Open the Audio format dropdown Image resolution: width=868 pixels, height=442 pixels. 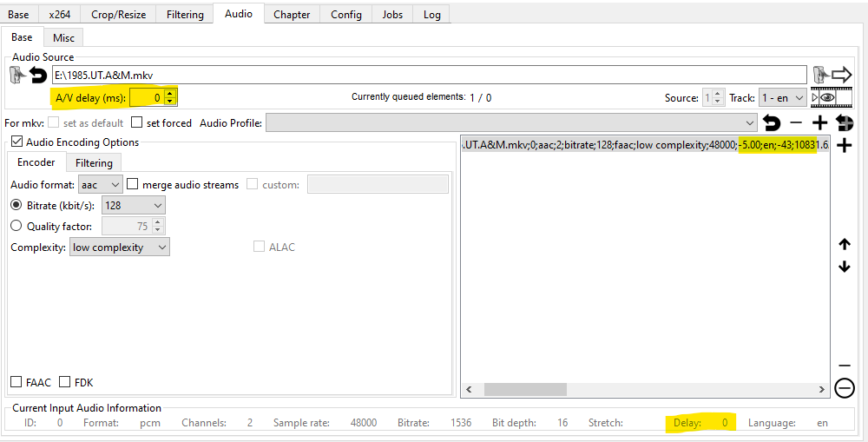coord(100,184)
